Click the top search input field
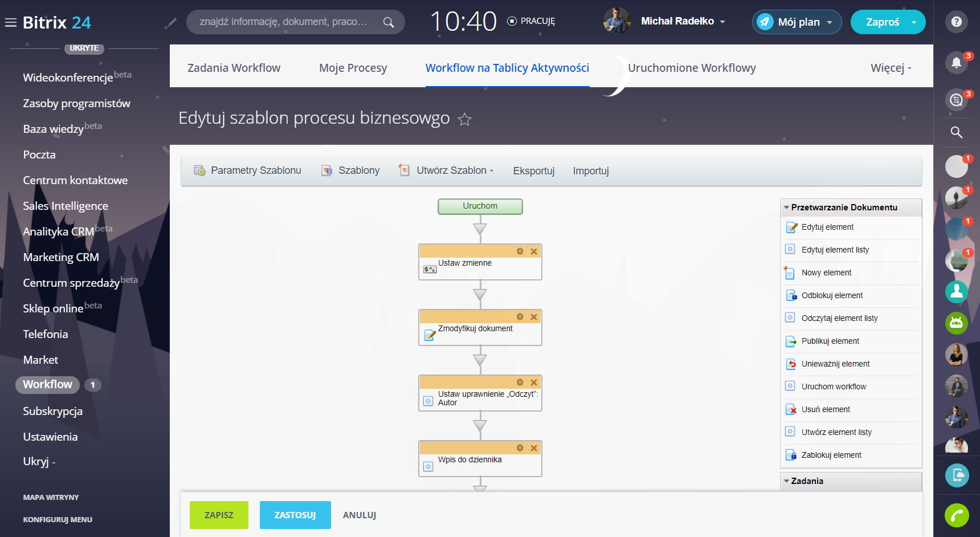 [285, 22]
